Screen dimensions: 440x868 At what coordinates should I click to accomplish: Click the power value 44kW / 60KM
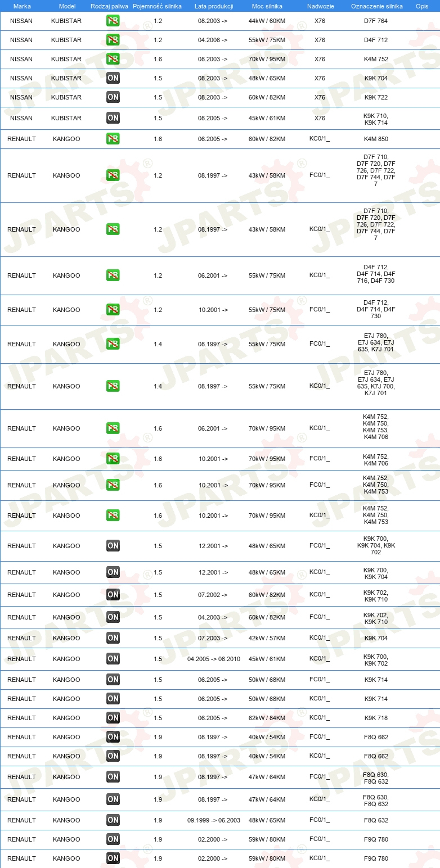[x=267, y=21]
